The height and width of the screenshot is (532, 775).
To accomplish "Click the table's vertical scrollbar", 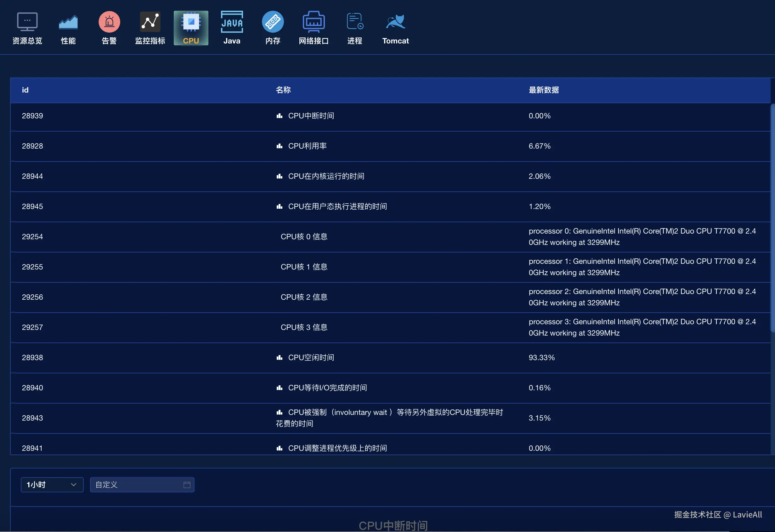I will pyautogui.click(x=772, y=218).
